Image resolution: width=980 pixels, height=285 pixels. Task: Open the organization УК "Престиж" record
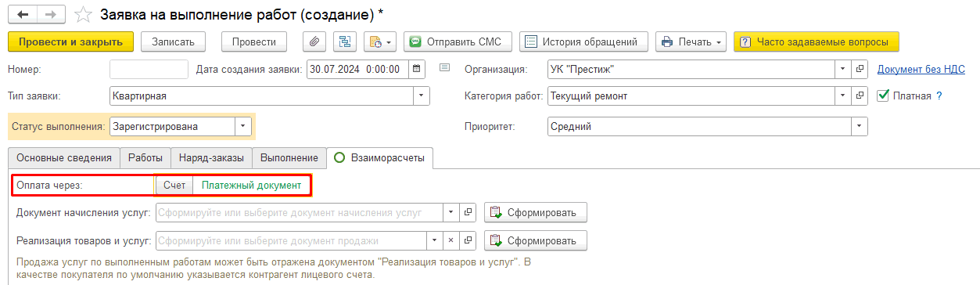pyautogui.click(x=860, y=69)
